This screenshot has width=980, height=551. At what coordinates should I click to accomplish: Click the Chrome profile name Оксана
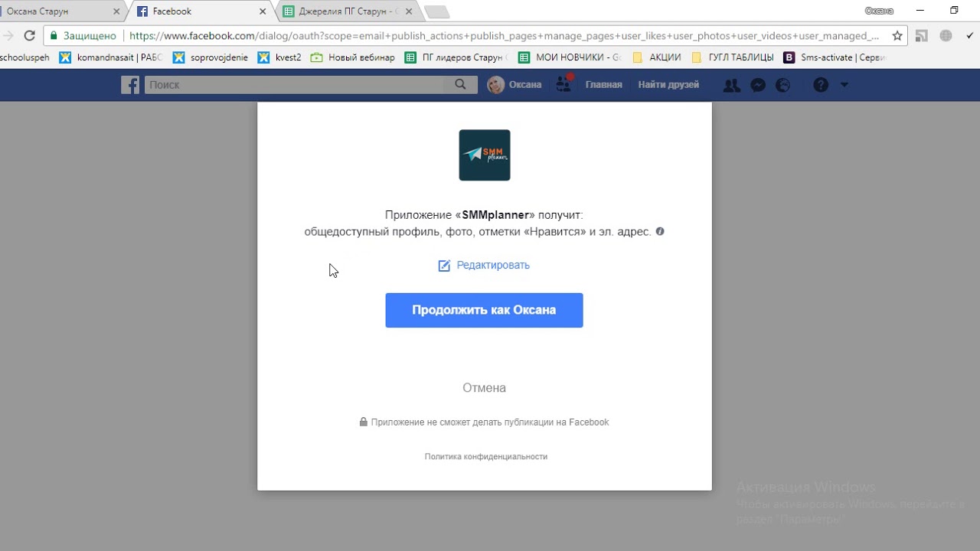pyautogui.click(x=879, y=11)
